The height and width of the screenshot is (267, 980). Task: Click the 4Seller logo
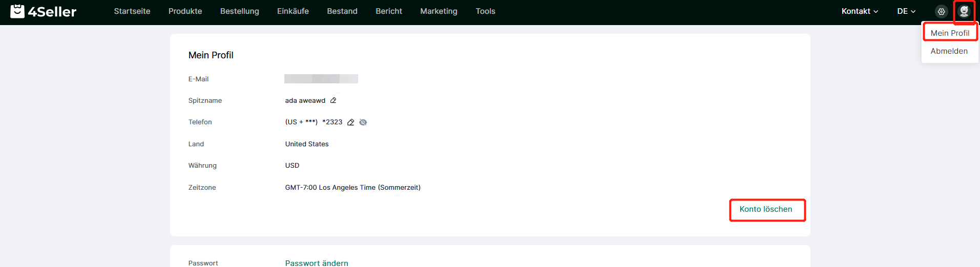point(44,11)
